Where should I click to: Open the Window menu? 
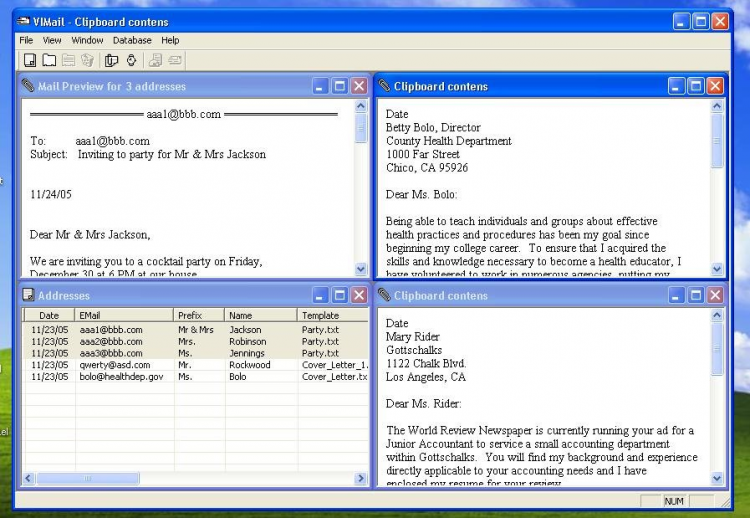(x=87, y=40)
